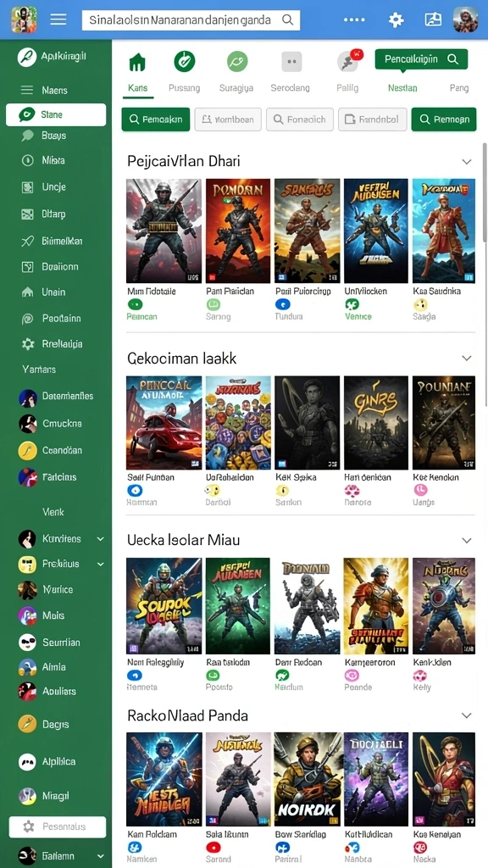Open the three-dots more options icon
The width and height of the screenshot is (488, 868).
[354, 20]
